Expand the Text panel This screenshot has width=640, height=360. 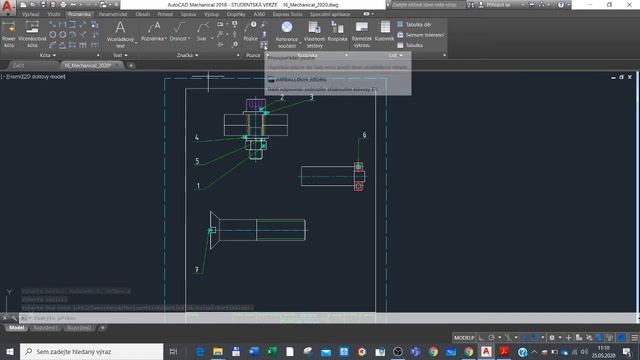pos(120,55)
